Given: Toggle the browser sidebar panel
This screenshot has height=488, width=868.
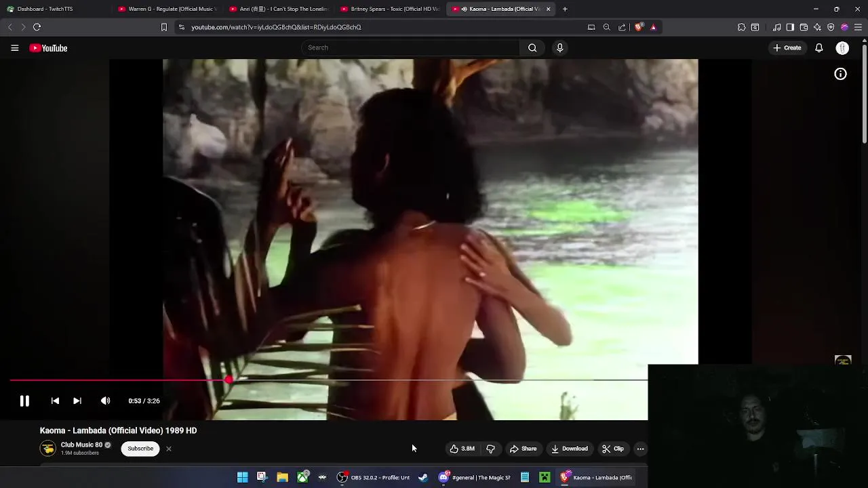Looking at the screenshot, I should click(x=790, y=27).
